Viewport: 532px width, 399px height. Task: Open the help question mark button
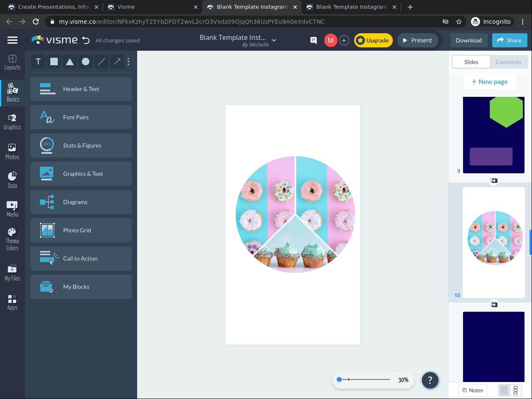(430, 380)
